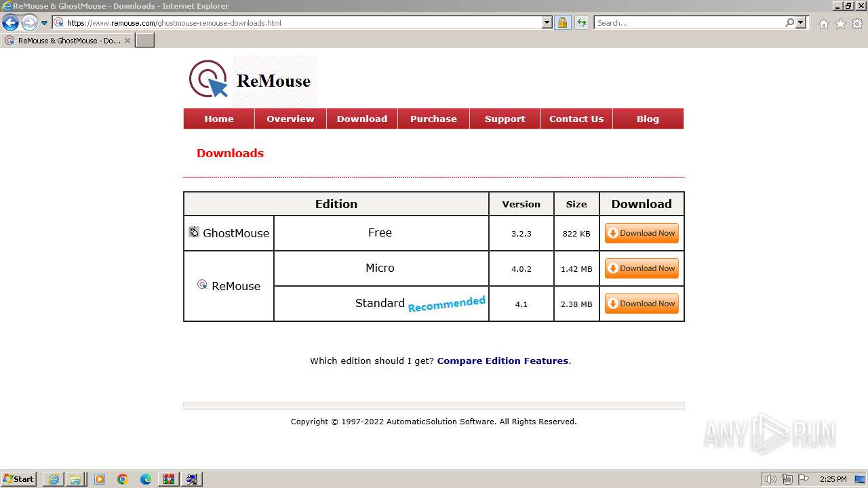Click the Refresh page icon
Image resolution: width=868 pixels, height=488 pixels.
pos(581,22)
